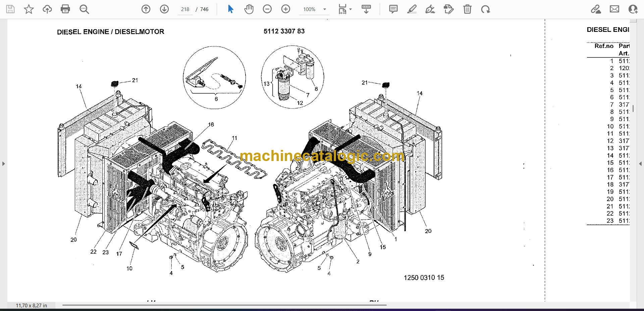Add a star bookmark to this file

pyautogui.click(x=29, y=9)
